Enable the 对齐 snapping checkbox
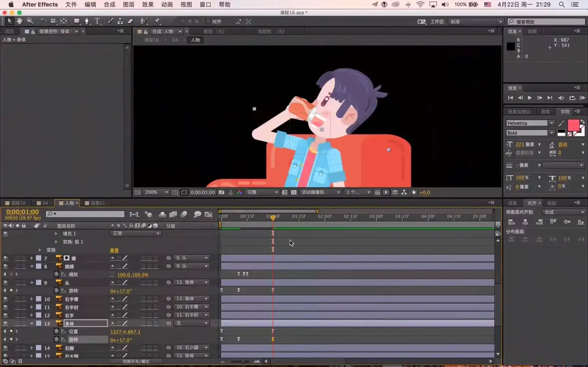 tap(208, 22)
